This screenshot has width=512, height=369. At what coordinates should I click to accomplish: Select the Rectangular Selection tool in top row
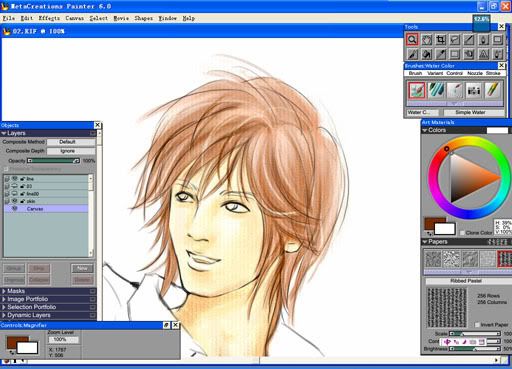[x=498, y=40]
